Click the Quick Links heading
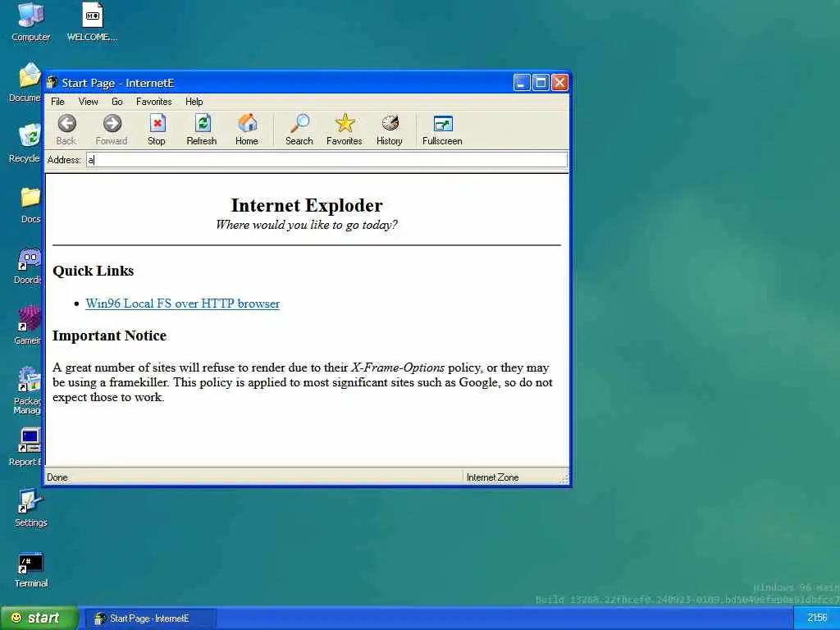The width and height of the screenshot is (840, 630). (94, 271)
